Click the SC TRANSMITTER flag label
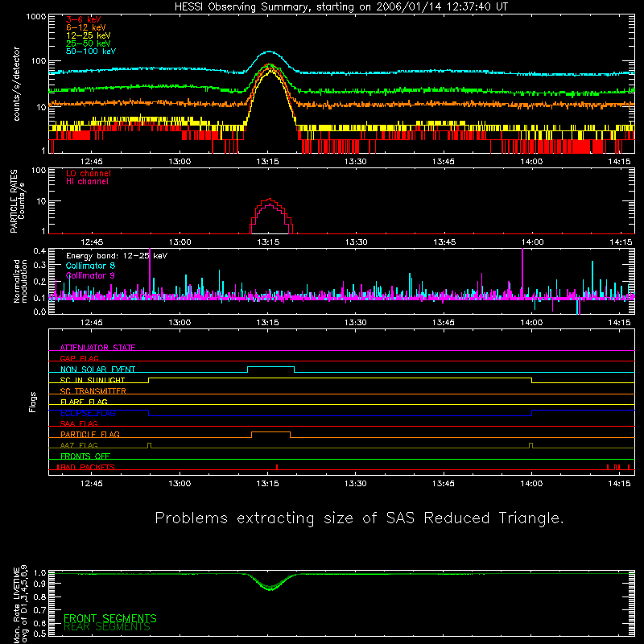 (x=93, y=391)
